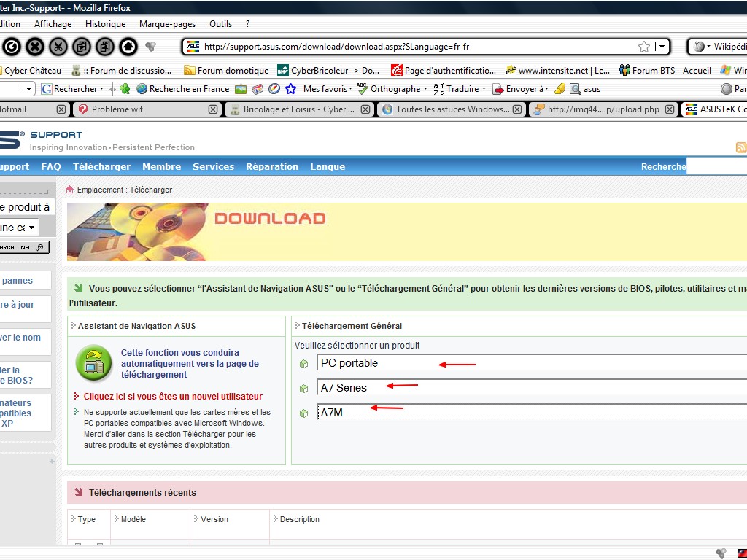The height and width of the screenshot is (560, 747).
Task: Click the orange RSS feed icon
Action: (x=741, y=147)
